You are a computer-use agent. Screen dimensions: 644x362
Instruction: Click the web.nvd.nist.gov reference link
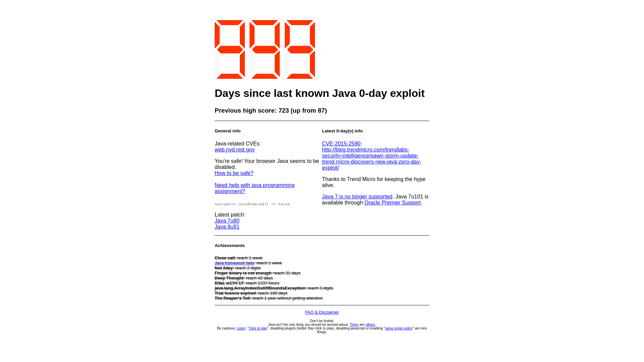coord(234,149)
